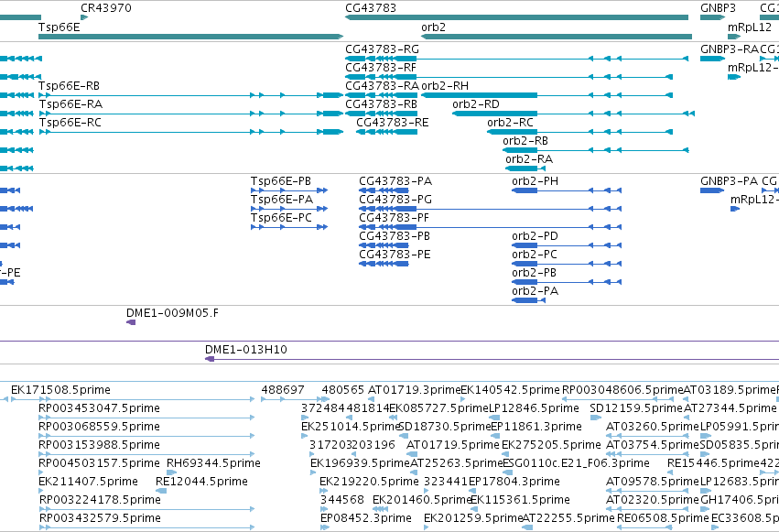
Task: Click the EK211407.5prime EST label
Action: coord(88,482)
